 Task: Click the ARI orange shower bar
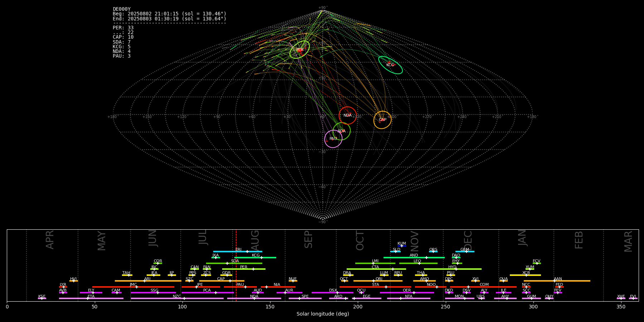[x=148, y=281]
